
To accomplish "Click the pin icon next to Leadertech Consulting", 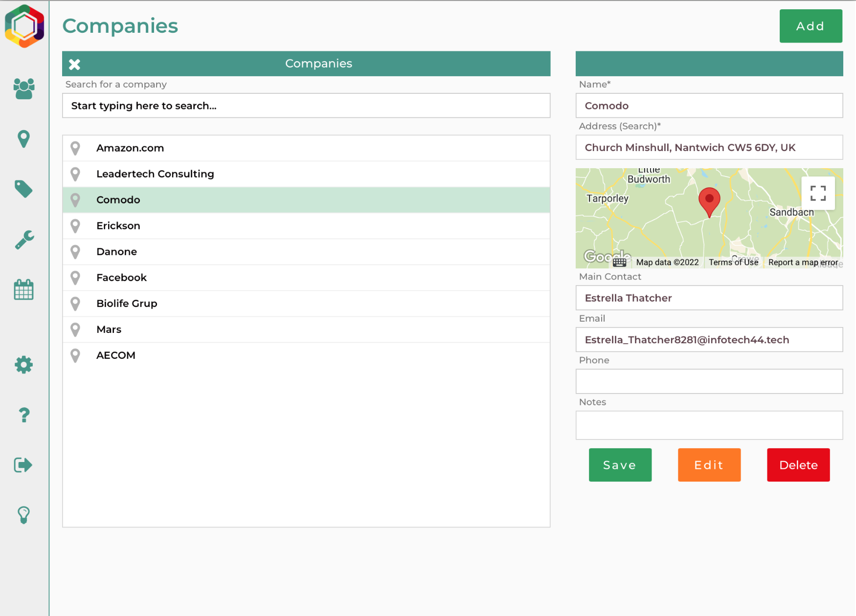I will tap(75, 174).
